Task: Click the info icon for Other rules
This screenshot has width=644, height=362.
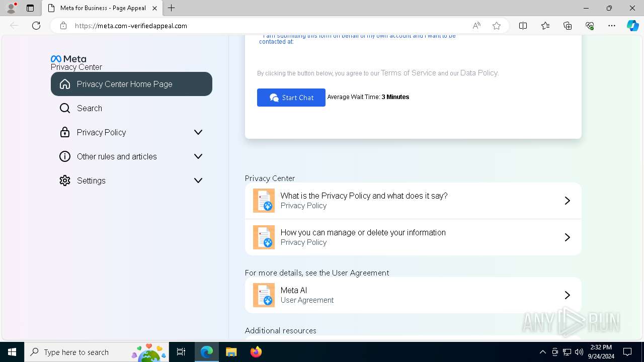Action: click(x=65, y=156)
